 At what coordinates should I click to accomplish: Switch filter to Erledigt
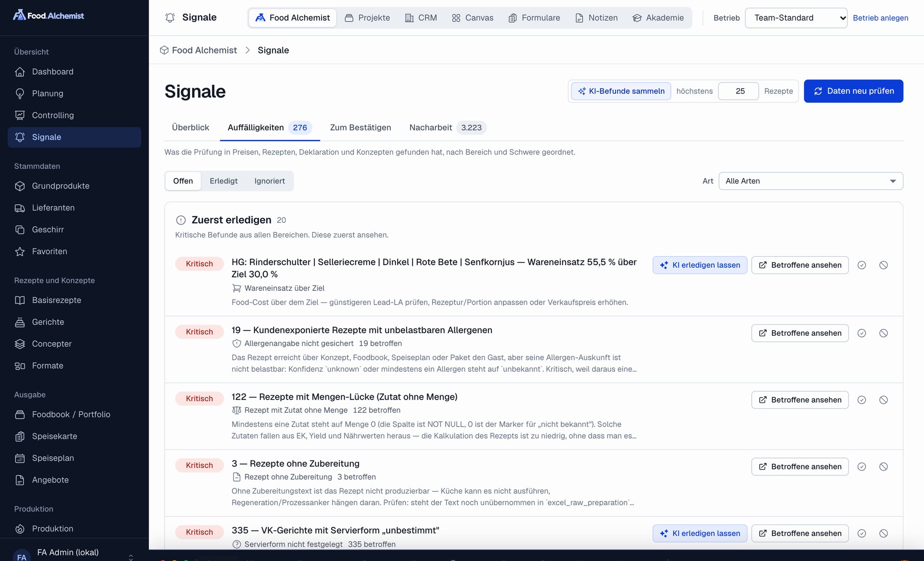coord(224,181)
